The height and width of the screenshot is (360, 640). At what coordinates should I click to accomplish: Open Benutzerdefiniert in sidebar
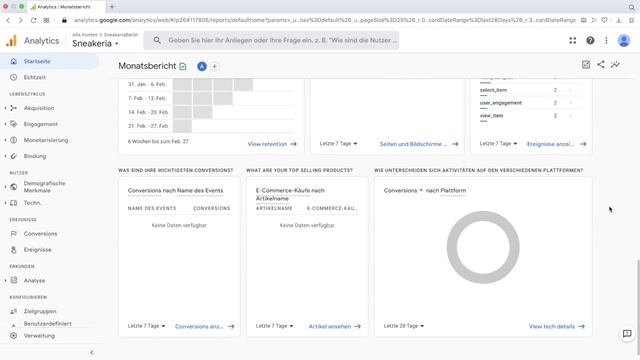pyautogui.click(x=47, y=324)
